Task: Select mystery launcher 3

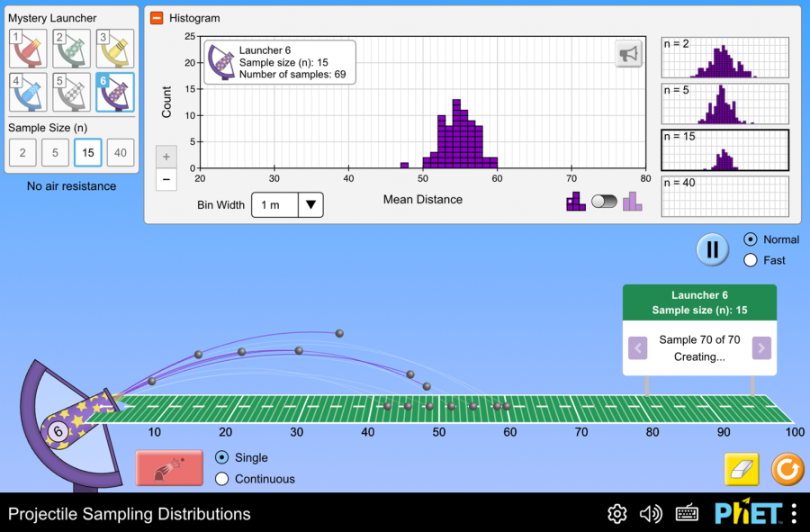Action: pyautogui.click(x=114, y=50)
